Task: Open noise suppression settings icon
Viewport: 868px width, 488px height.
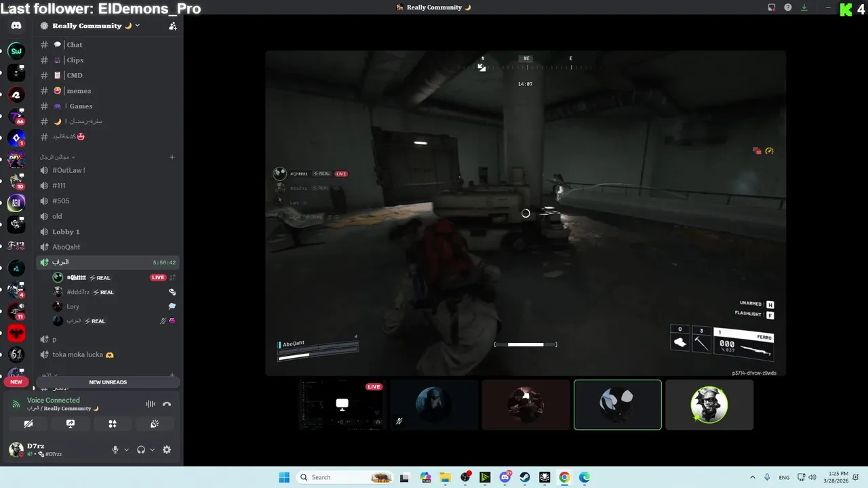Action: coord(151,404)
